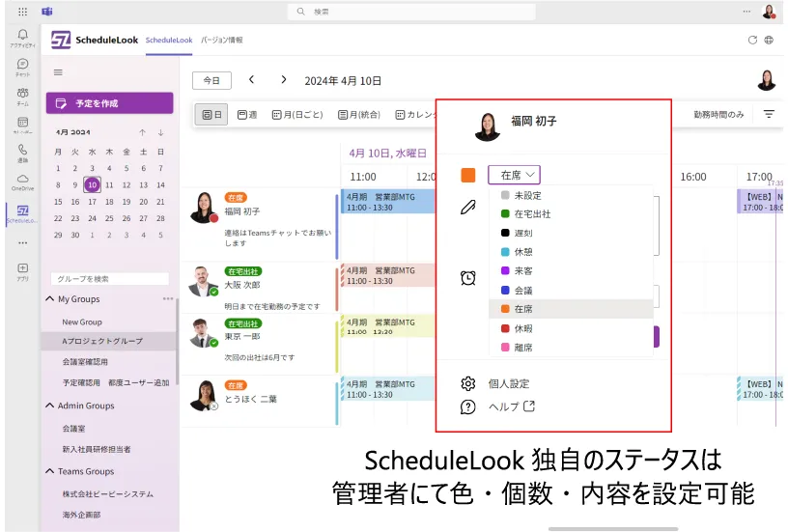The width and height of the screenshot is (788, 532).
Task: Click the help question mark icon
Action: (x=467, y=406)
